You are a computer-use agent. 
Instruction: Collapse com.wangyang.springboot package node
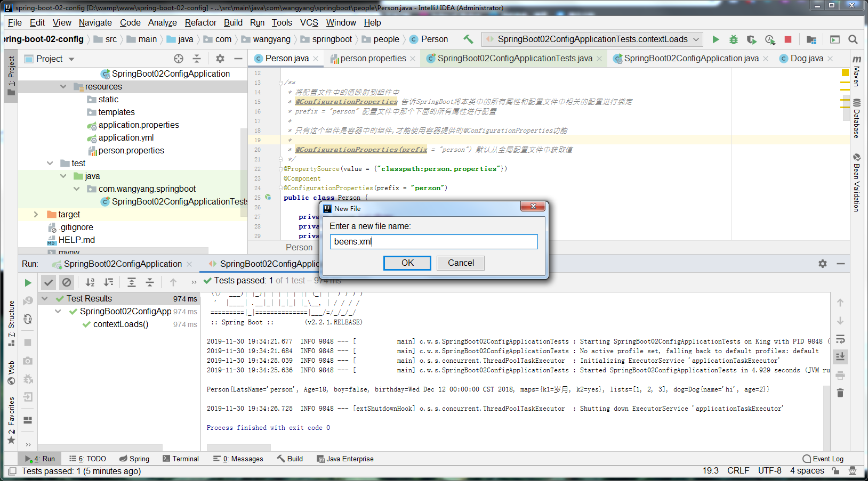tap(76, 189)
